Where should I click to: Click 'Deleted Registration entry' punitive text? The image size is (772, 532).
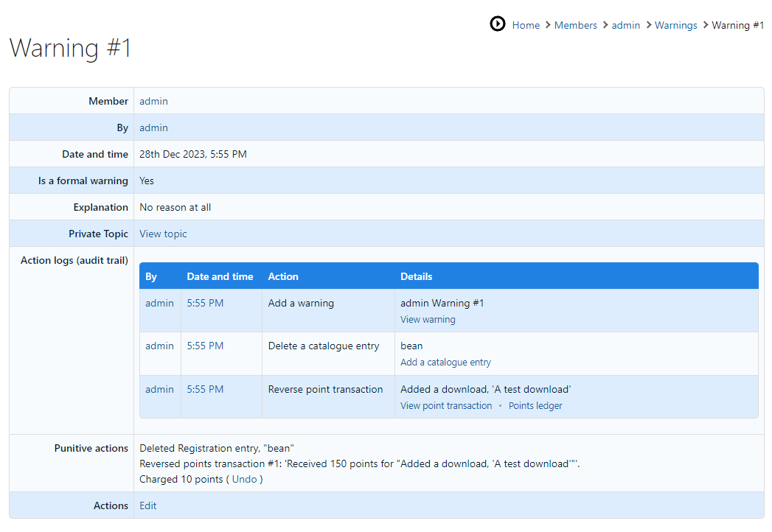pos(217,448)
